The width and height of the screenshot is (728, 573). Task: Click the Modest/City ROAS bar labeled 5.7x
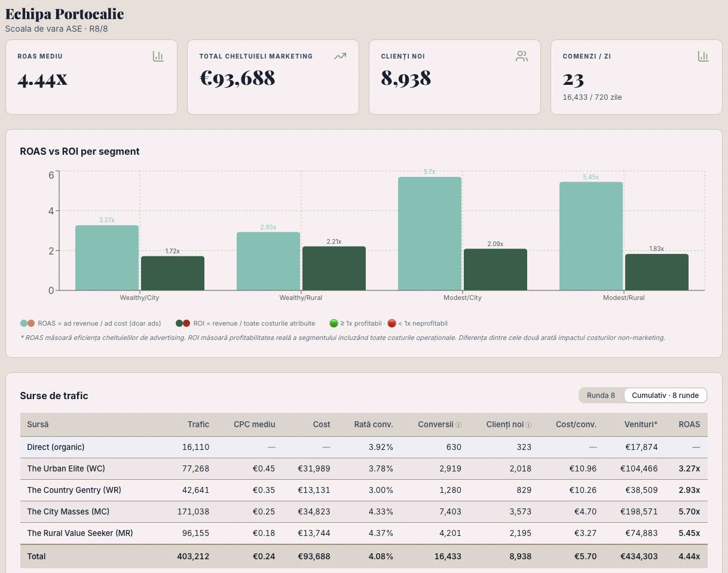click(x=430, y=234)
